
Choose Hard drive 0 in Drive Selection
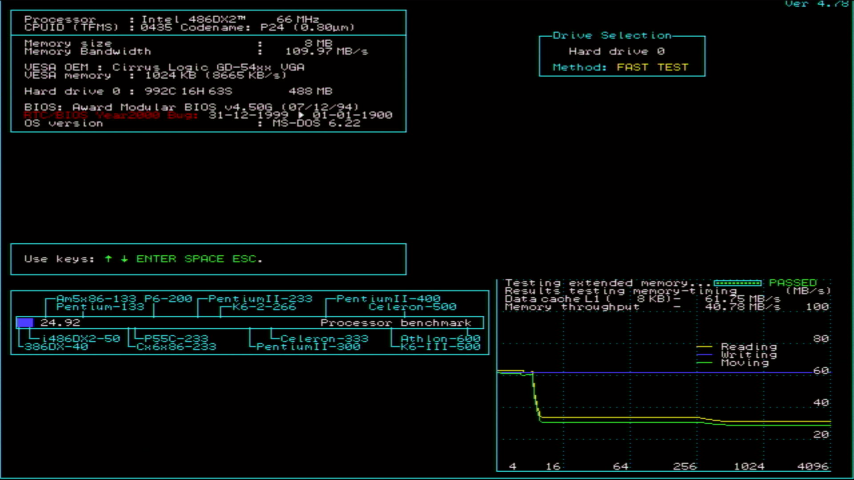(x=616, y=51)
